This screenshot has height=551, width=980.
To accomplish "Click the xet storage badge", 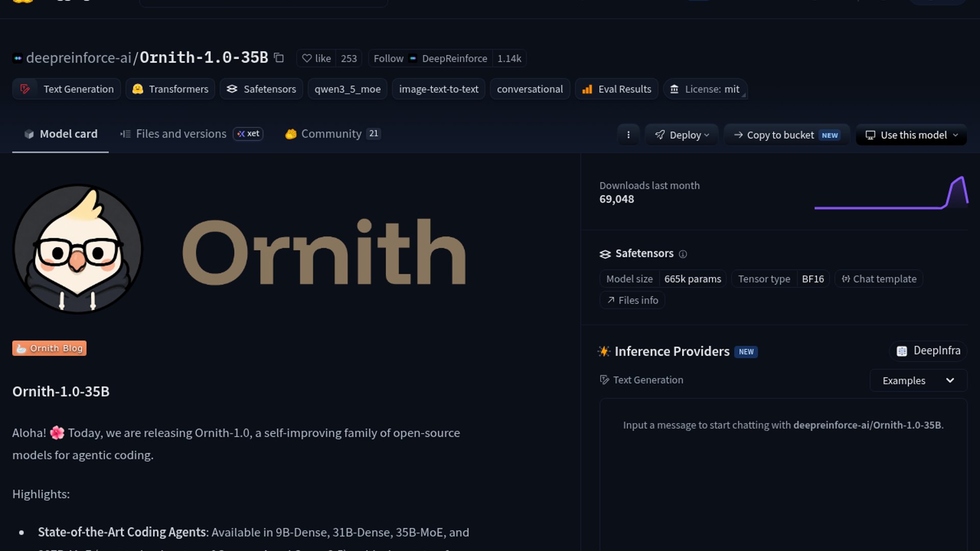I will (248, 134).
